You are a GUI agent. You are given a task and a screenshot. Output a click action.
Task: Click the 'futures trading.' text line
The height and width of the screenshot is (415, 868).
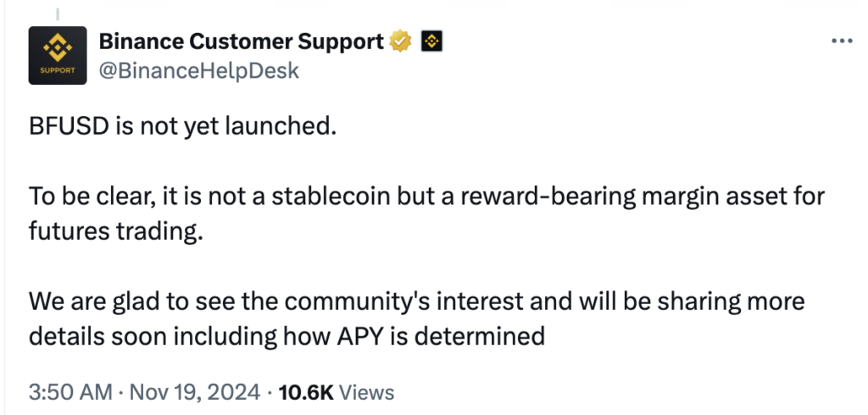116,231
